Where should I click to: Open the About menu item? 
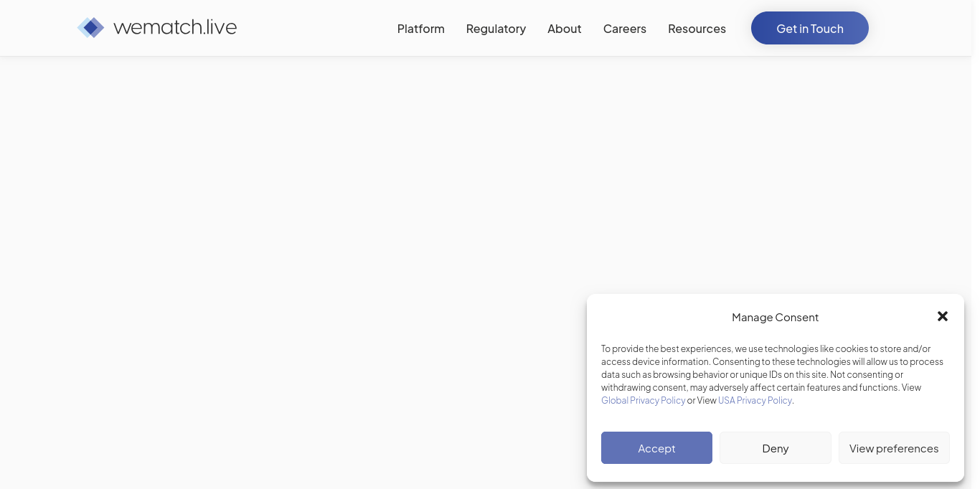click(565, 29)
